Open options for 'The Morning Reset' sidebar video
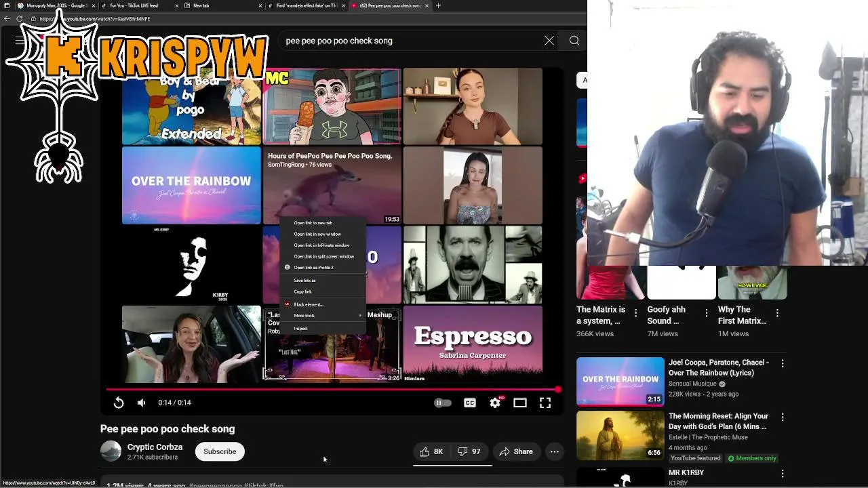Viewport: 868px width, 488px height. coord(783,417)
